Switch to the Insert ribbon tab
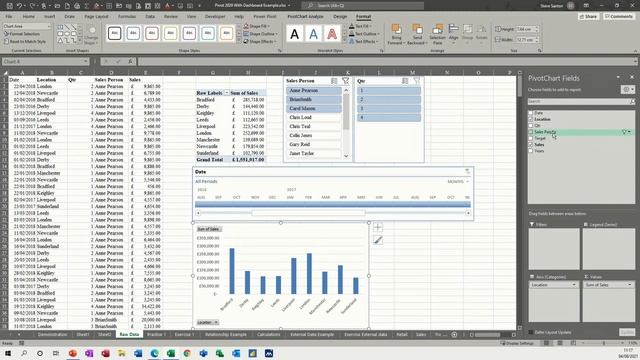This screenshot has height=360, width=640. pos(49,16)
